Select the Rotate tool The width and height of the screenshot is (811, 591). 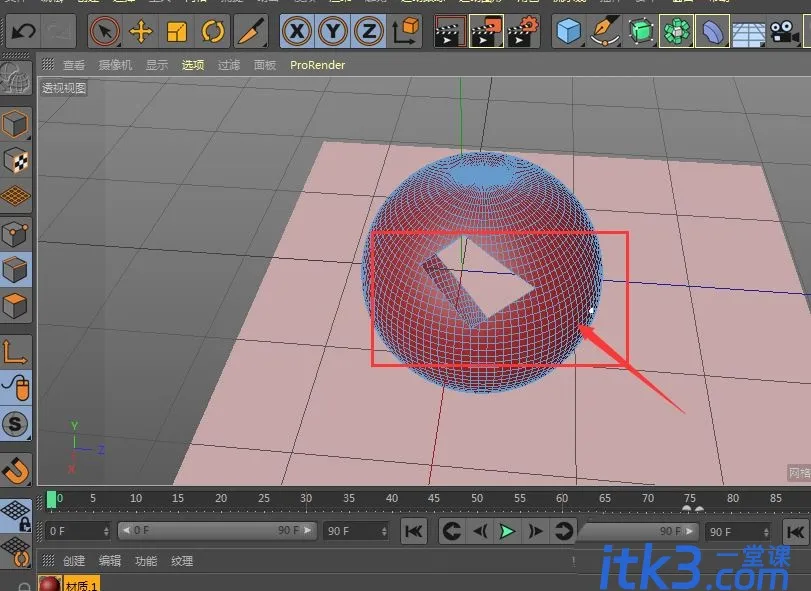click(213, 32)
